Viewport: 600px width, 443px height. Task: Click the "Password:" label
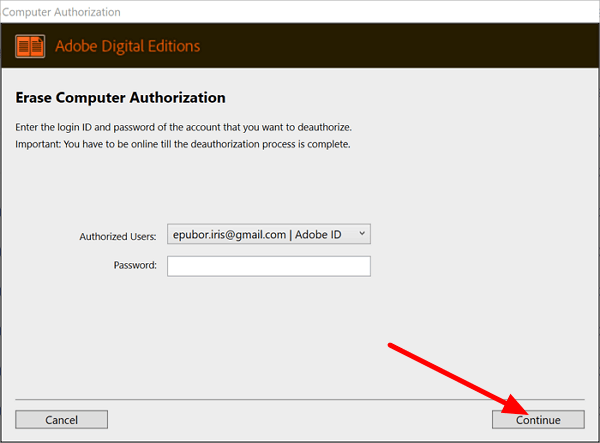coord(135,265)
